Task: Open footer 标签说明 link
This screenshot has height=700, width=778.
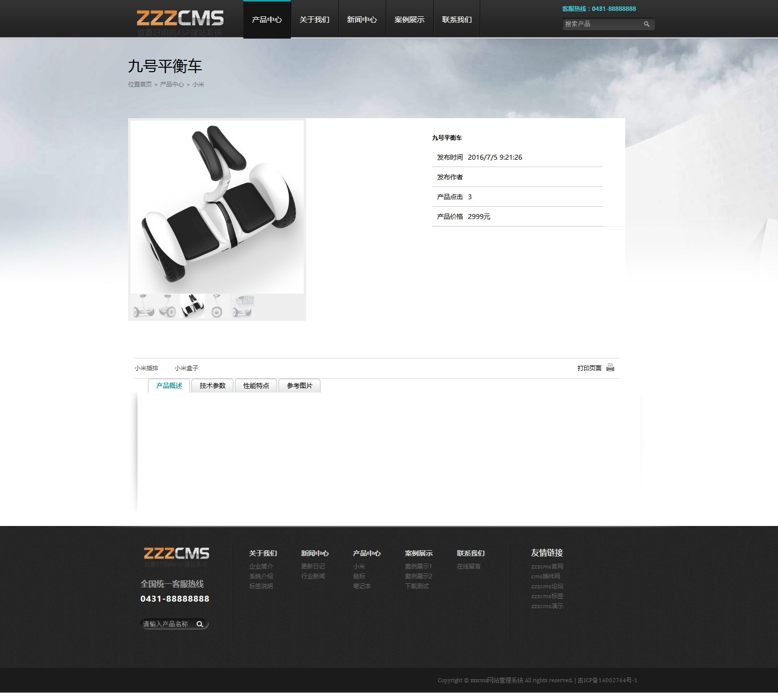Action: [261, 586]
